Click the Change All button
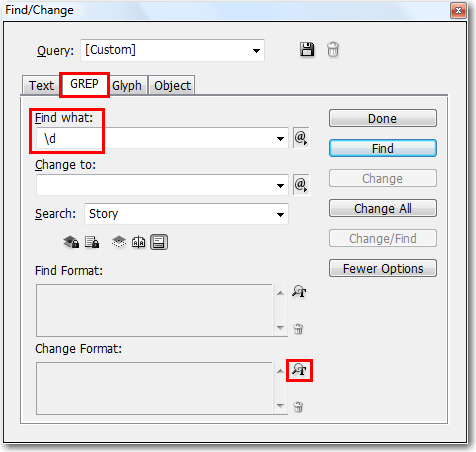 click(x=383, y=208)
